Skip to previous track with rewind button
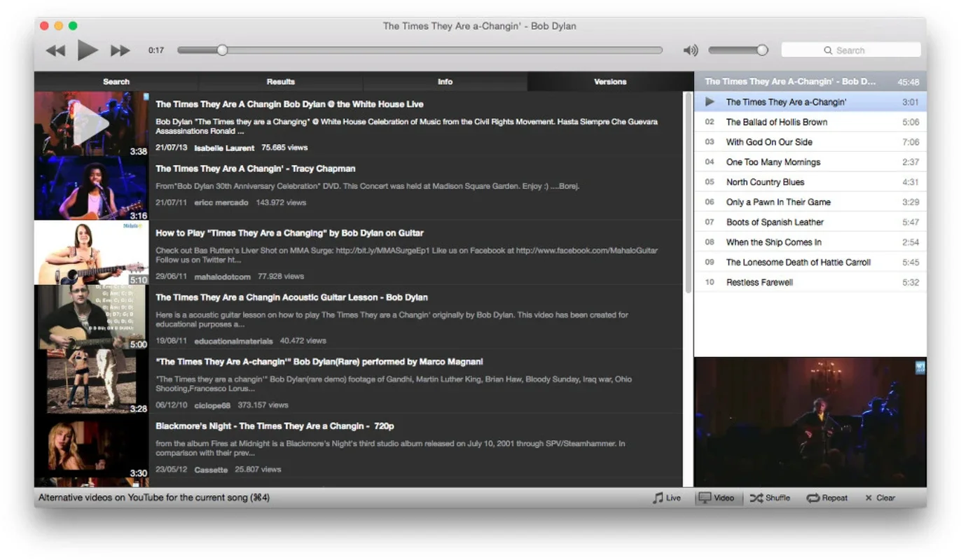Image resolution: width=961 pixels, height=560 pixels. tap(55, 50)
